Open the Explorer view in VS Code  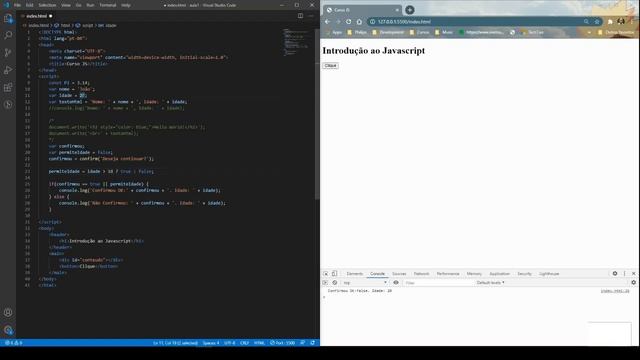pyautogui.click(x=8, y=18)
